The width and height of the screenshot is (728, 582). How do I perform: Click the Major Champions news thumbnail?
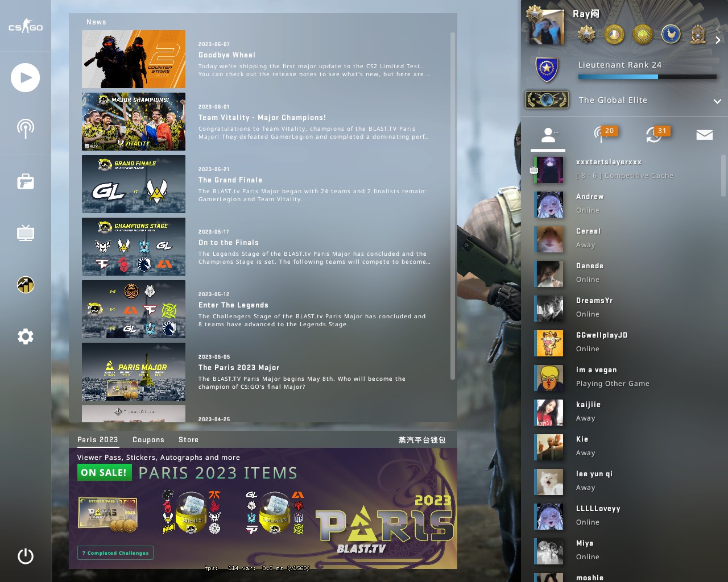coord(134,122)
